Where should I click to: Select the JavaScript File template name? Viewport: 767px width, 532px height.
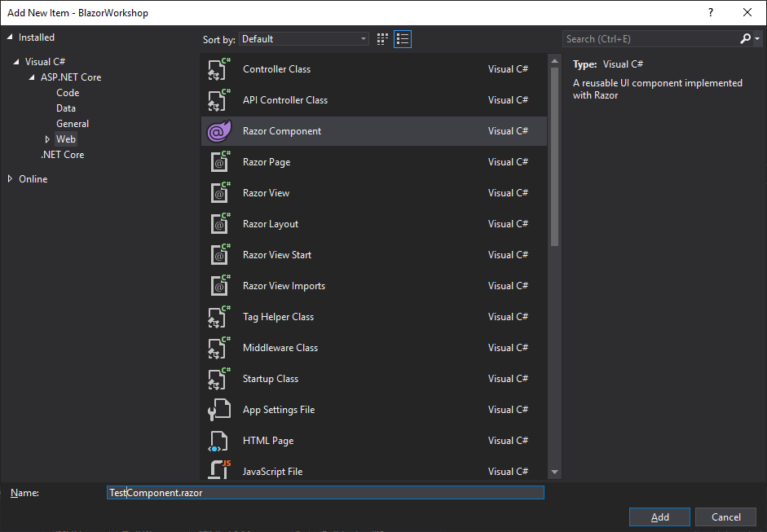272,472
